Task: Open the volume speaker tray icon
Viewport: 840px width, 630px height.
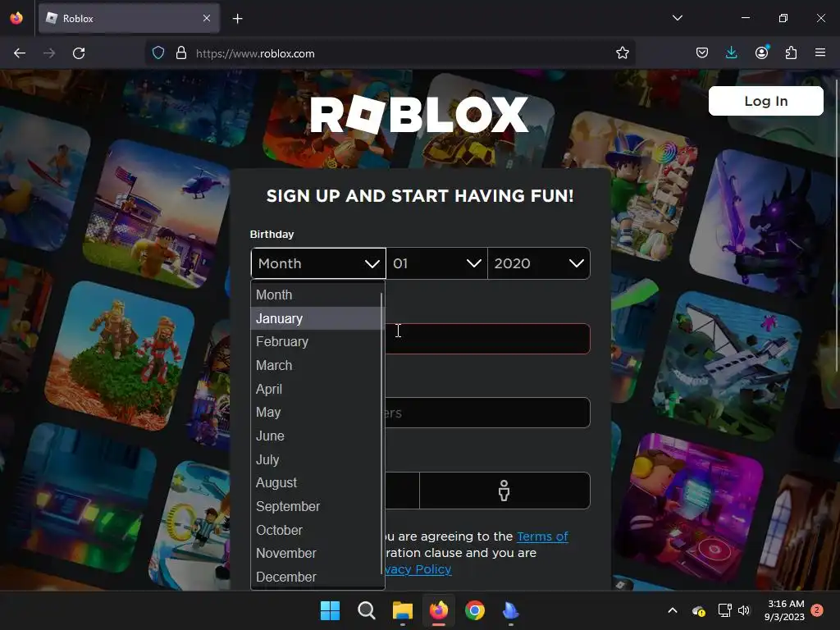Action: (x=743, y=610)
